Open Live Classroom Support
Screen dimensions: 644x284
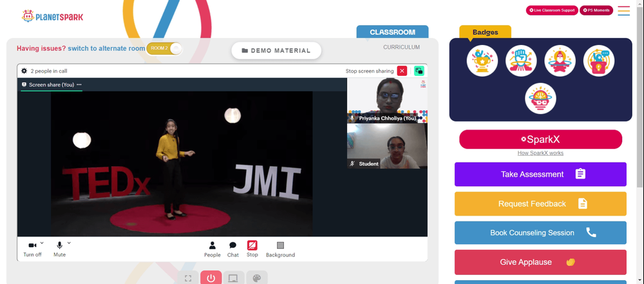[x=552, y=10]
